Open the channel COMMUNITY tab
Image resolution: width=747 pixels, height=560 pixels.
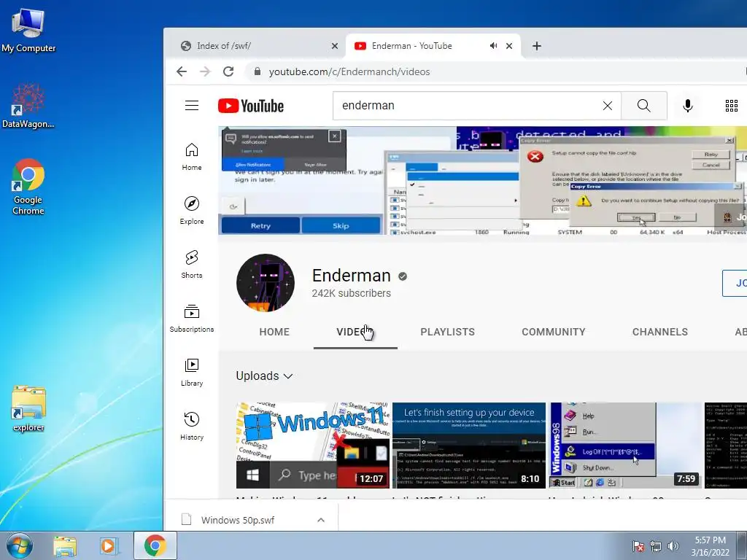click(554, 332)
